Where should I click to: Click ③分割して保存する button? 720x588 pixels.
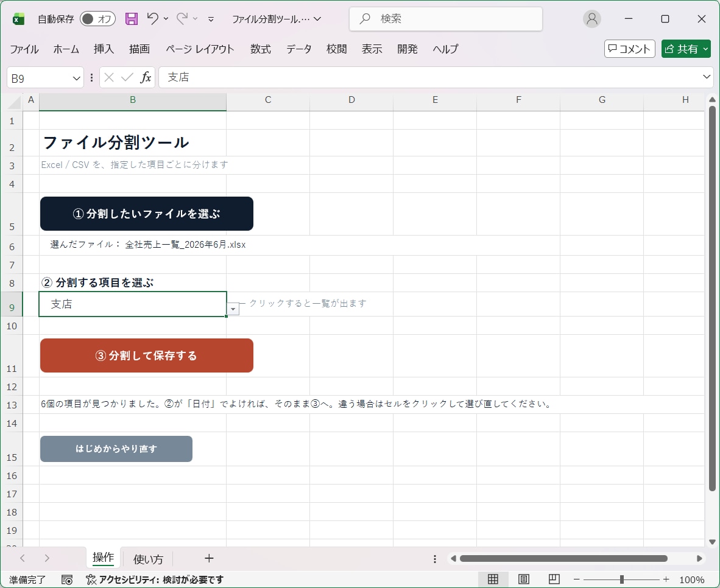[x=147, y=355]
